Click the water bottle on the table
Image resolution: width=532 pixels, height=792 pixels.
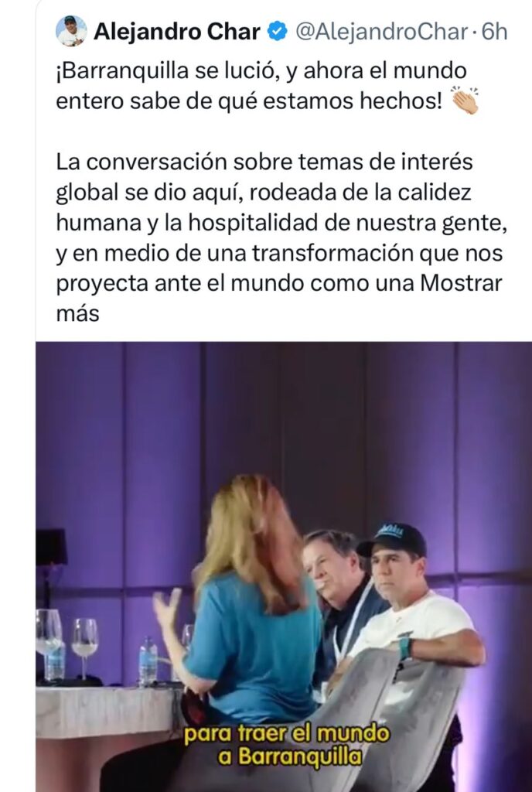[x=148, y=661]
